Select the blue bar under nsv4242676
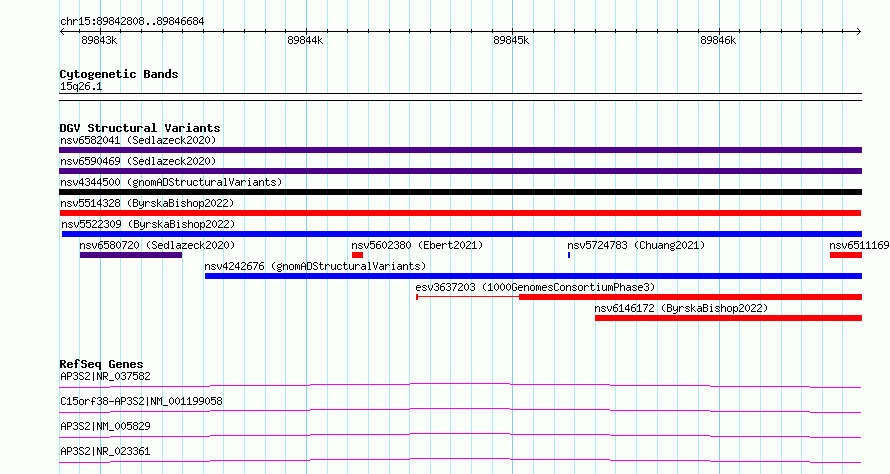Screen dimensions: 890x474 click(533, 276)
